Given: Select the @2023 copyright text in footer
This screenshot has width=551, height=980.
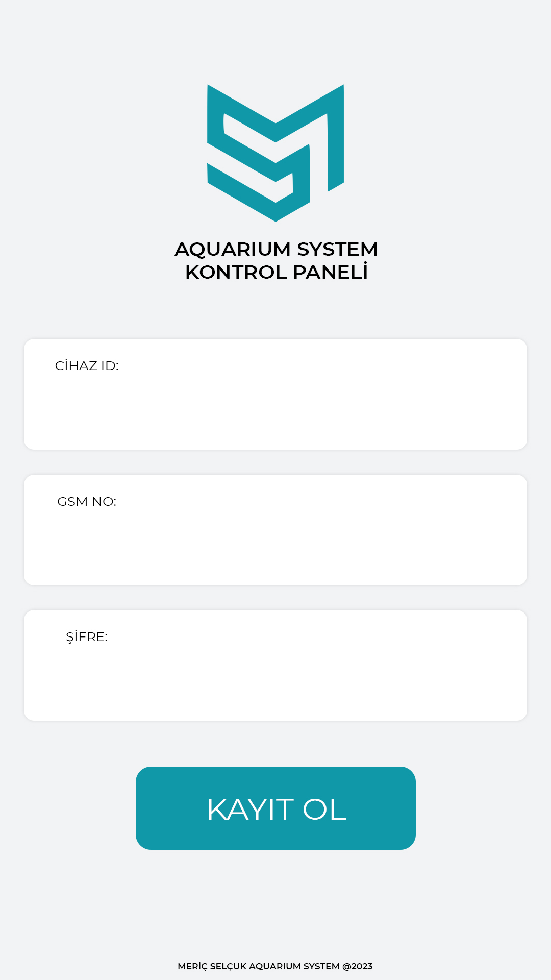Looking at the screenshot, I should (357, 966).
